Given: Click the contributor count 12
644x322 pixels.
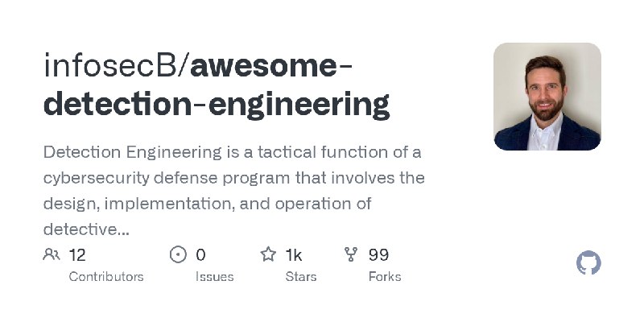Looking at the screenshot, I should pyautogui.click(x=77, y=255).
